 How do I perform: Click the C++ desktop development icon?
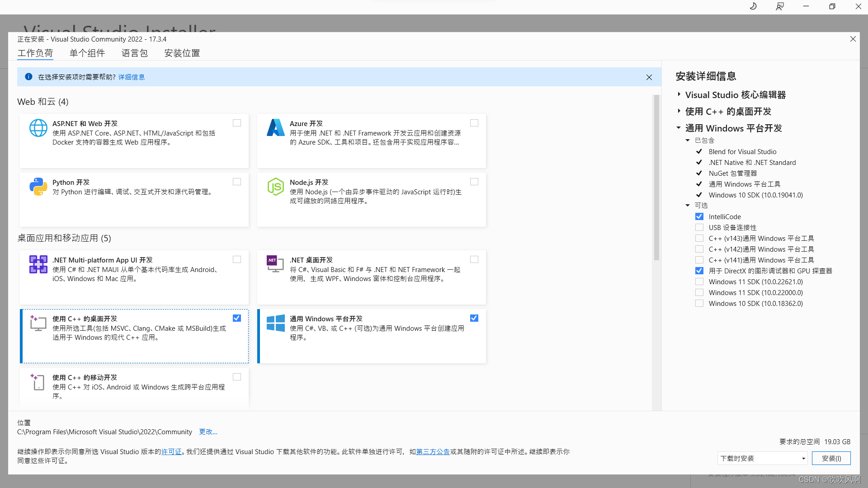[x=38, y=323]
